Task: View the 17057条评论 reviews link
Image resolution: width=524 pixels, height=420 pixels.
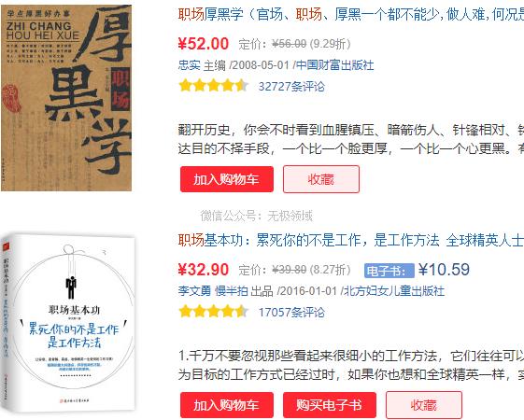Action: click(x=291, y=313)
